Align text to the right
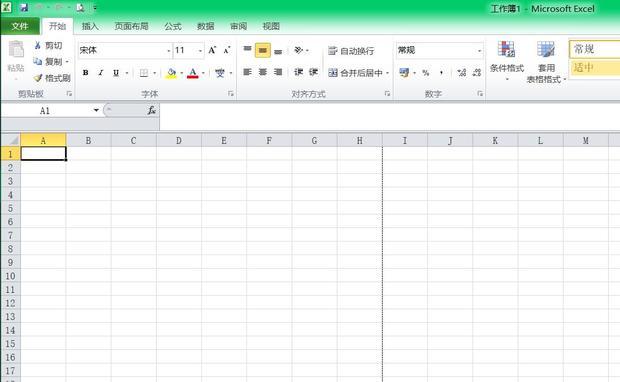This screenshot has width=620, height=382. tap(278, 72)
